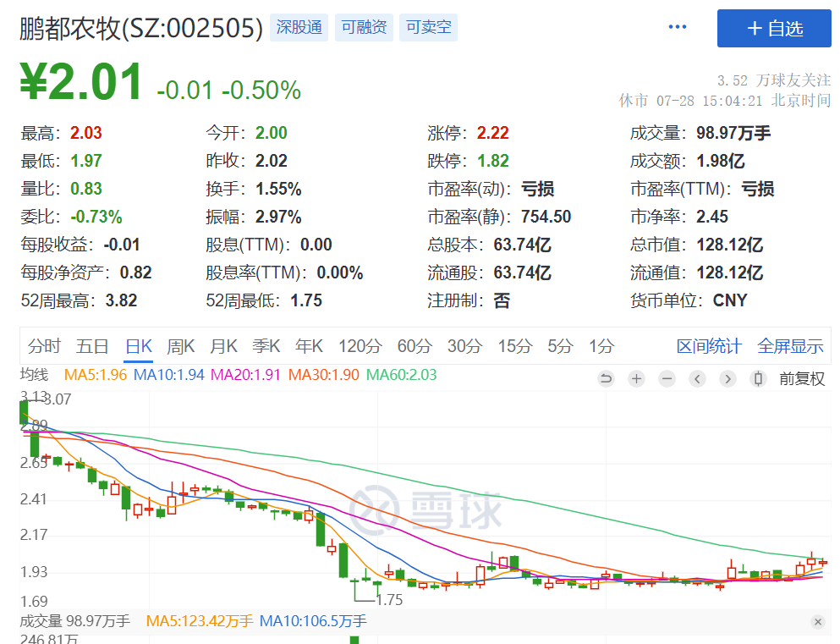Click the 总市值 value 128.12亿
This screenshot has height=644, width=840.
[730, 245]
